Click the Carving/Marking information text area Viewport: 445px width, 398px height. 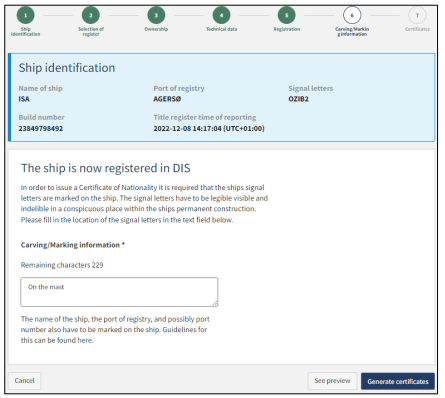coord(119,292)
